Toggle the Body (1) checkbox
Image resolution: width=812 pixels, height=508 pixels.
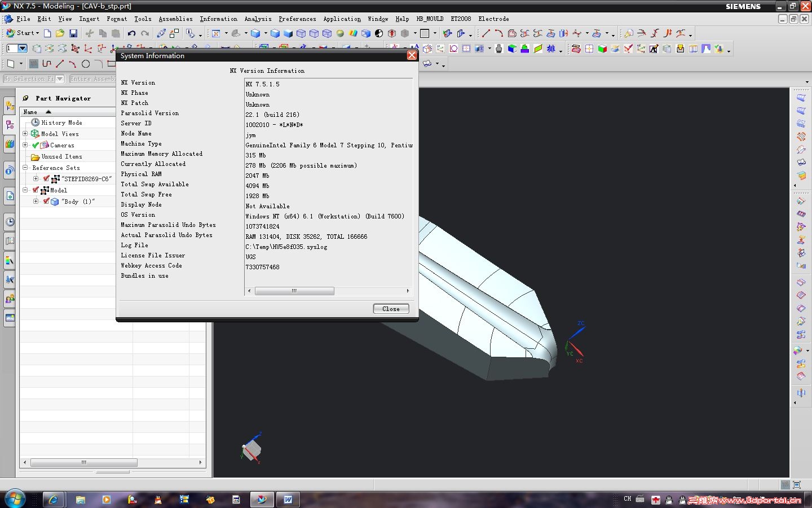(x=46, y=202)
